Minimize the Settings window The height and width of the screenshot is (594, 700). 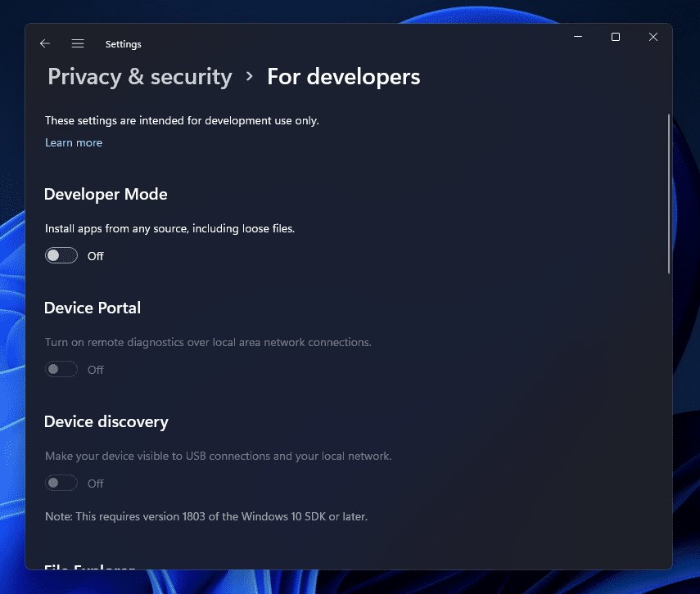pyautogui.click(x=578, y=37)
